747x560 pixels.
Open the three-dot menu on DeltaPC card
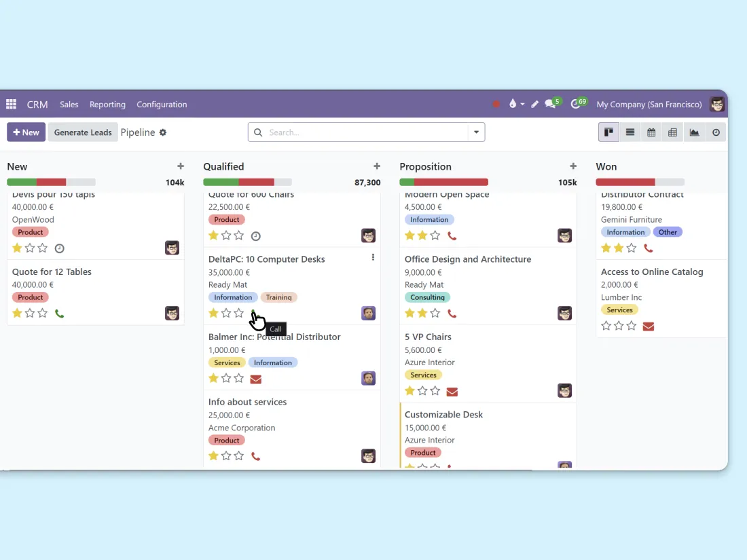click(x=373, y=258)
